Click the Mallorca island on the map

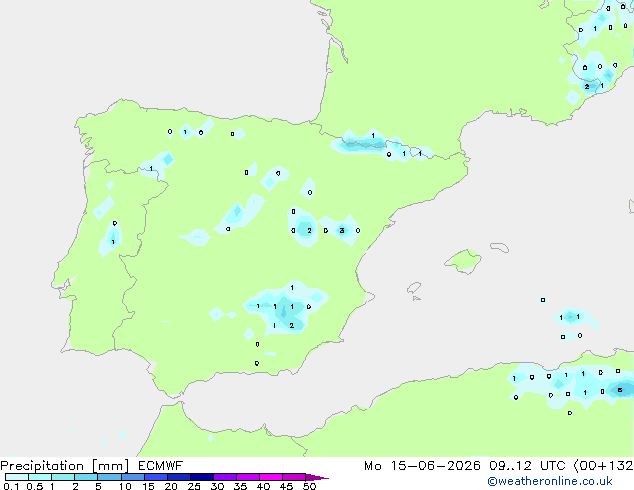(x=463, y=261)
